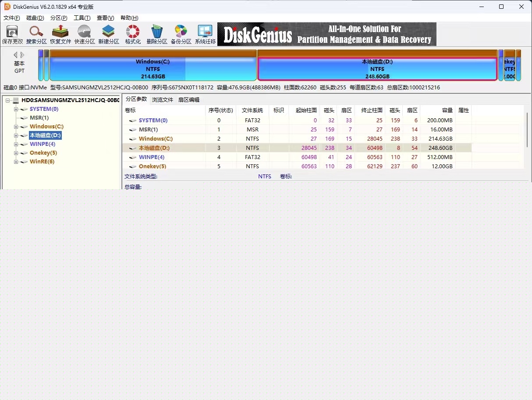Switch to the 分区参数 tab

[x=136, y=99]
